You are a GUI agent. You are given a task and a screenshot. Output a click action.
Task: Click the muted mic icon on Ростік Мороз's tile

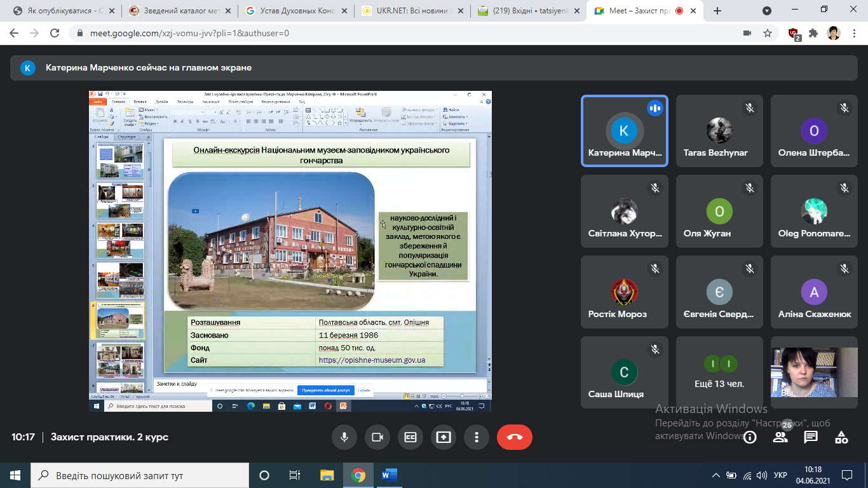point(655,269)
